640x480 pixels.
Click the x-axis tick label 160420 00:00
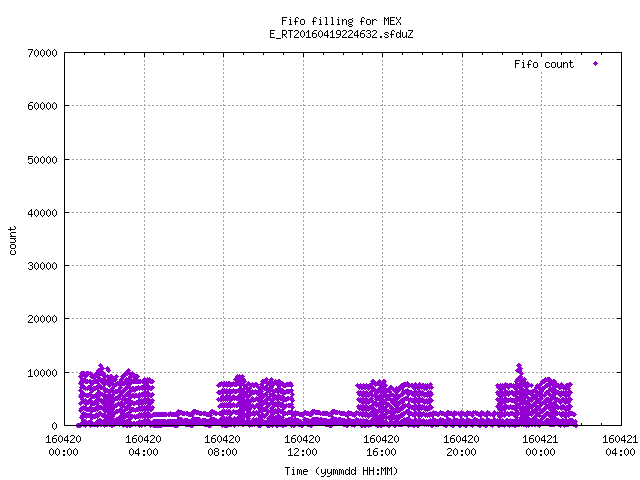[x=63, y=446]
